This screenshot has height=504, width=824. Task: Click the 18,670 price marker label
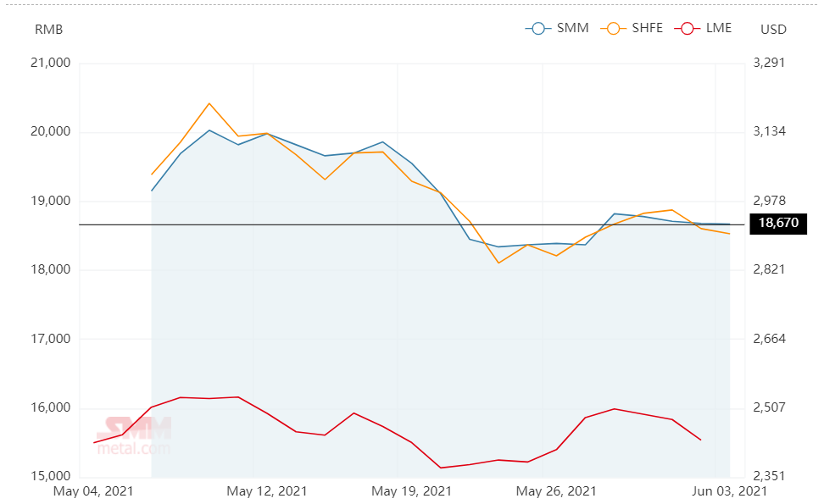click(x=778, y=223)
